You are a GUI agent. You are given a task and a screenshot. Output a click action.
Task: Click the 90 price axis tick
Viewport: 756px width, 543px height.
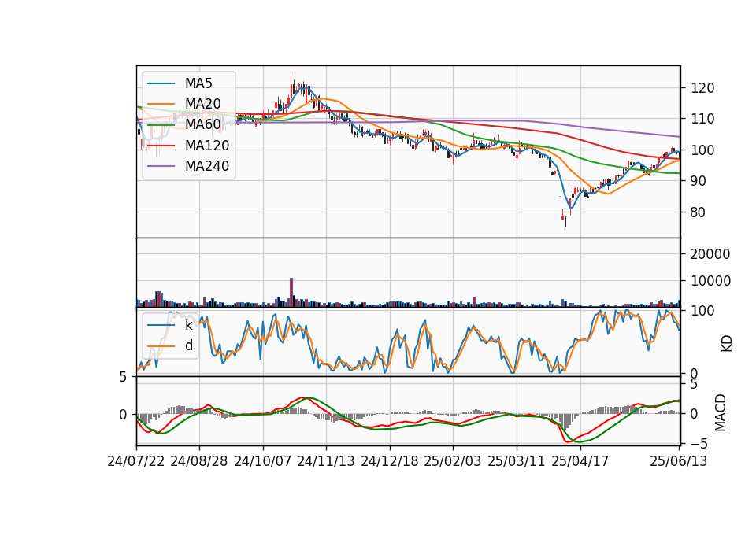699,181
